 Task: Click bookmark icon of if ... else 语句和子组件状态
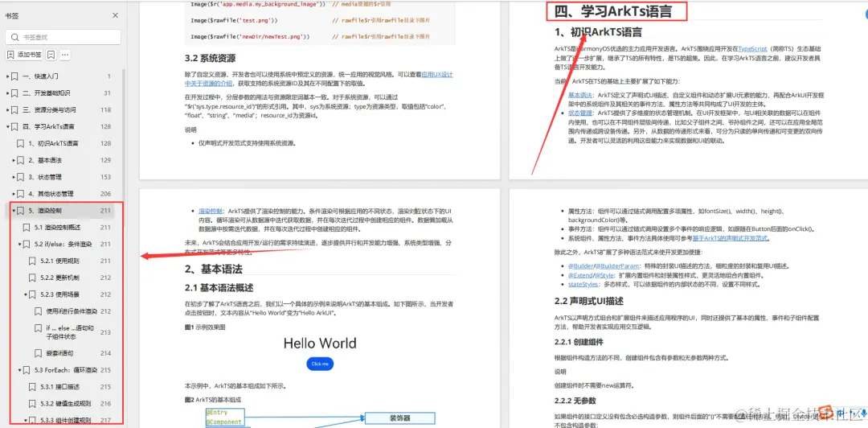39,327
